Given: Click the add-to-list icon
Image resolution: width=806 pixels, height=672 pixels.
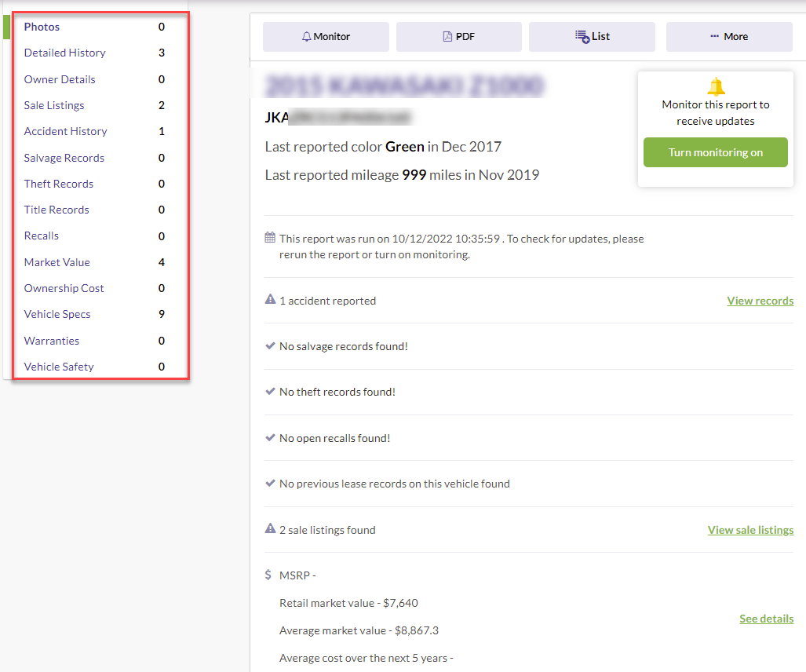Looking at the screenshot, I should pos(582,37).
